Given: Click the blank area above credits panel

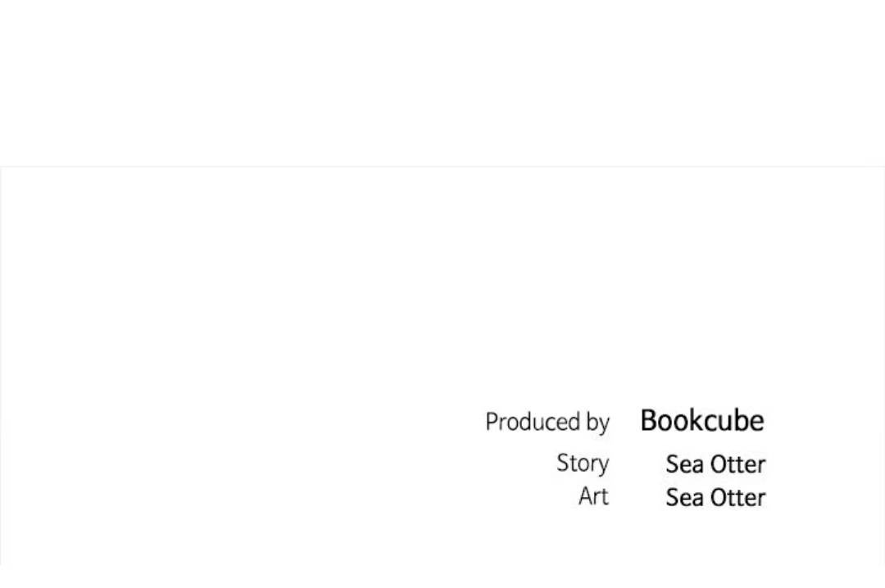Looking at the screenshot, I should coord(442,82).
